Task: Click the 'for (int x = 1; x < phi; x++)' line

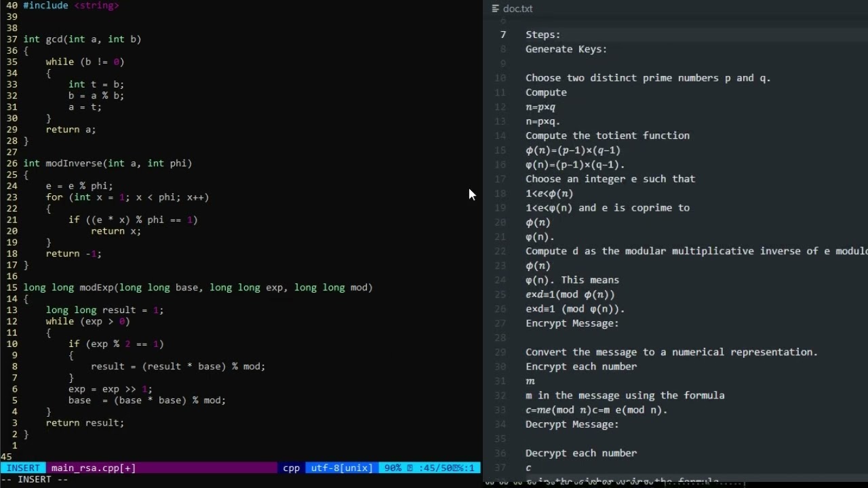Action: [127, 197]
